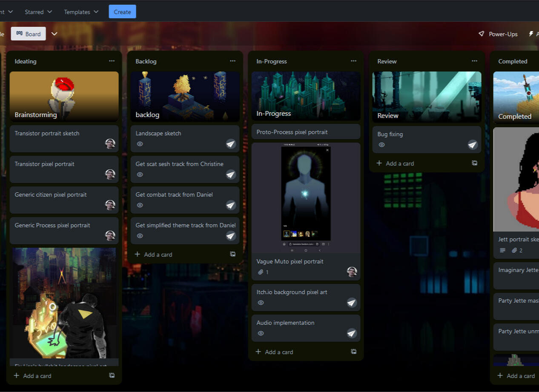Click paper plane avatar on Bug fixing card
The width and height of the screenshot is (539, 392).
473,145
